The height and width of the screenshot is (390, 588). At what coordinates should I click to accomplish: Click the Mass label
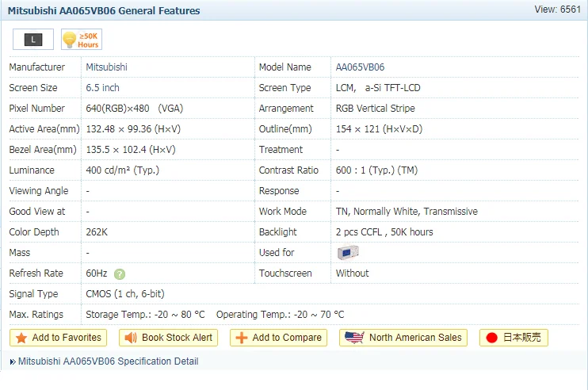pos(20,253)
